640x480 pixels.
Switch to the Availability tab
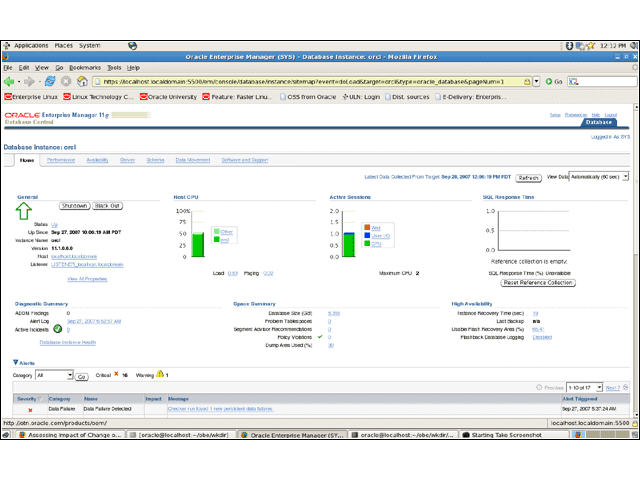97,160
